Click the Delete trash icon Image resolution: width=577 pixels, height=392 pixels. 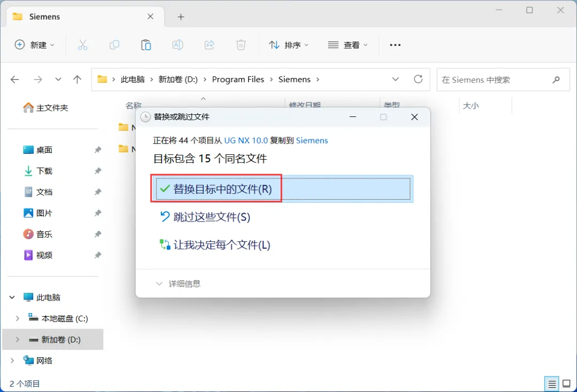(x=241, y=45)
